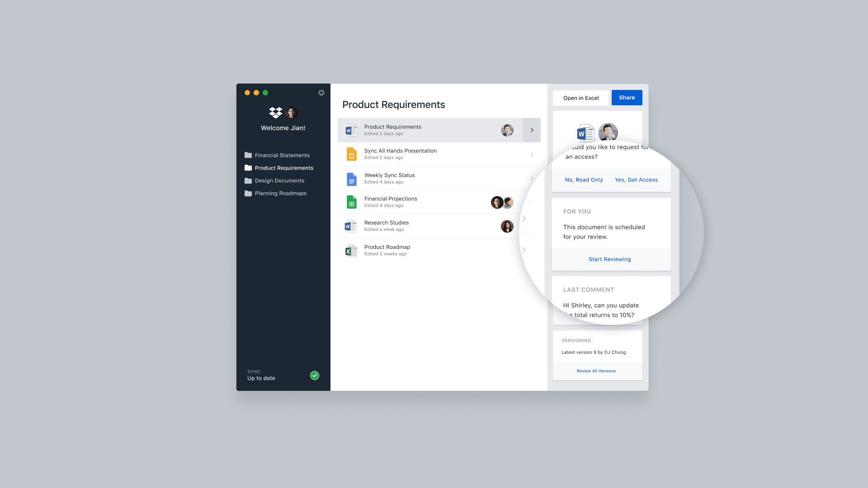The image size is (868, 488).
Task: Click the Open in Excel button
Action: (580, 97)
